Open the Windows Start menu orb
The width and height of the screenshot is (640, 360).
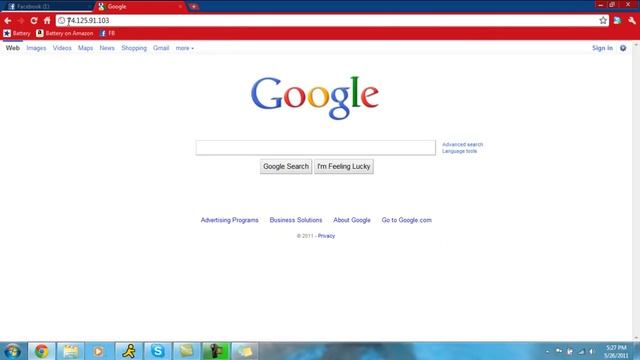(x=13, y=351)
